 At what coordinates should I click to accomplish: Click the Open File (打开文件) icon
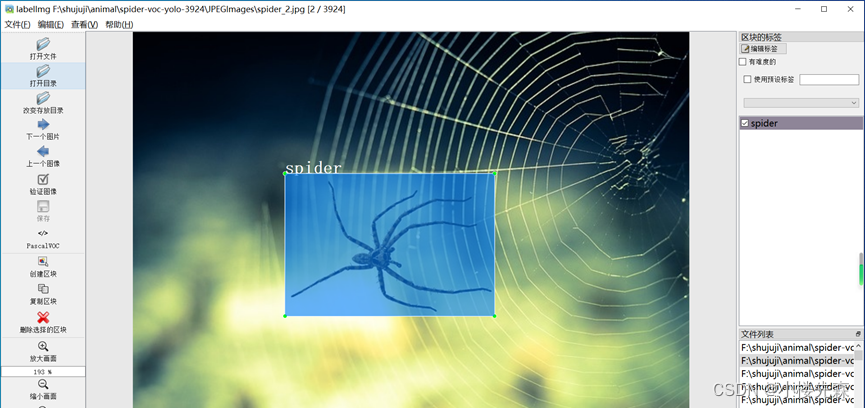[43, 44]
